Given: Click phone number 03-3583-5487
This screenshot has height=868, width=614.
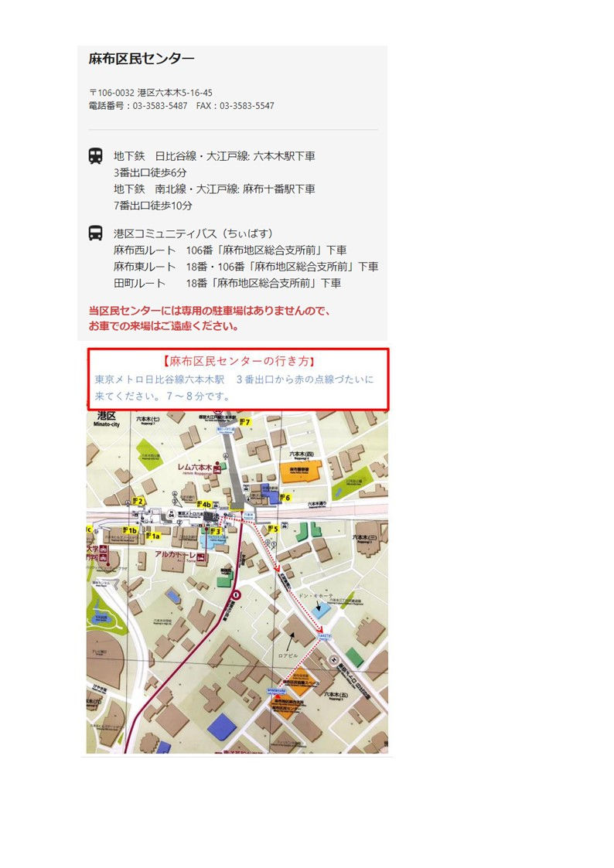Looking at the screenshot, I should 160,106.
